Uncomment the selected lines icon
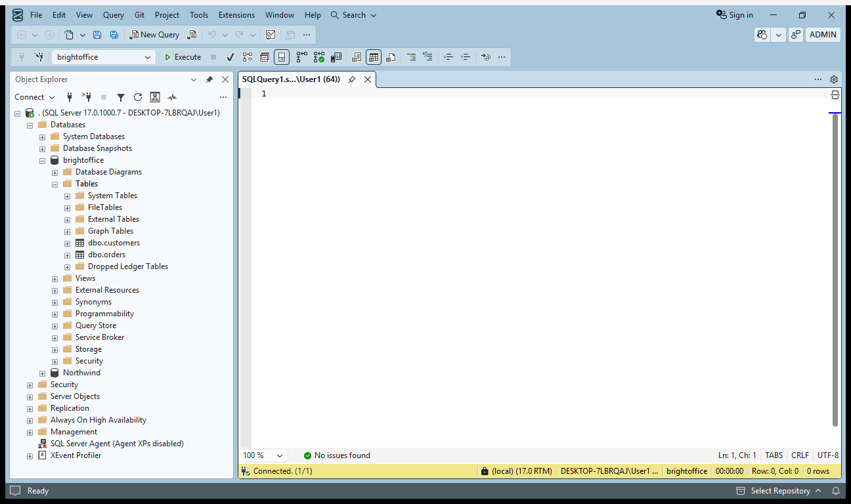 click(x=427, y=57)
